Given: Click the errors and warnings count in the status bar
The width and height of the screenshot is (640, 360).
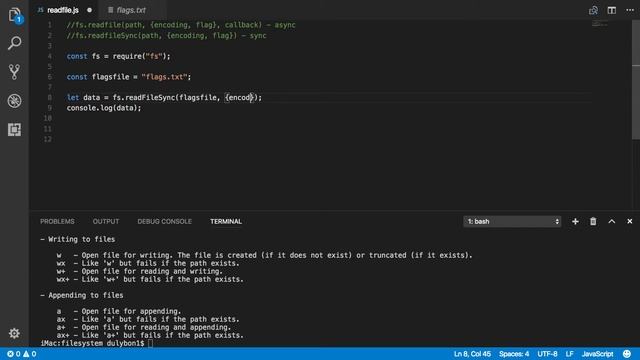Looking at the screenshot, I should click(x=22, y=354).
